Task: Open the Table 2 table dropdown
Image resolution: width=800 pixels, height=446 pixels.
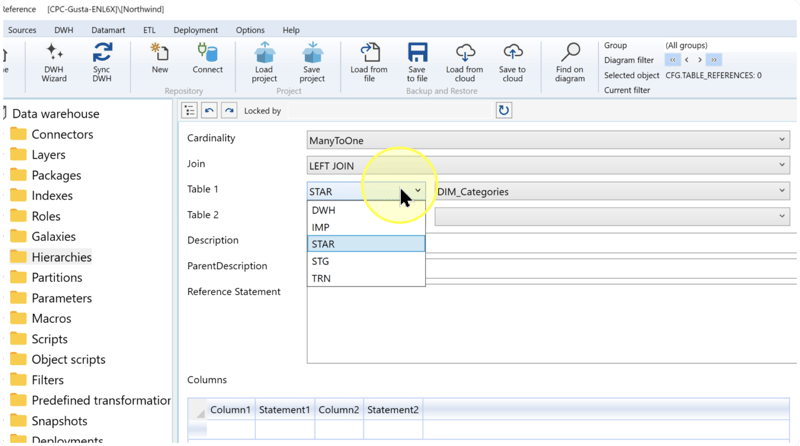Action: pos(612,216)
